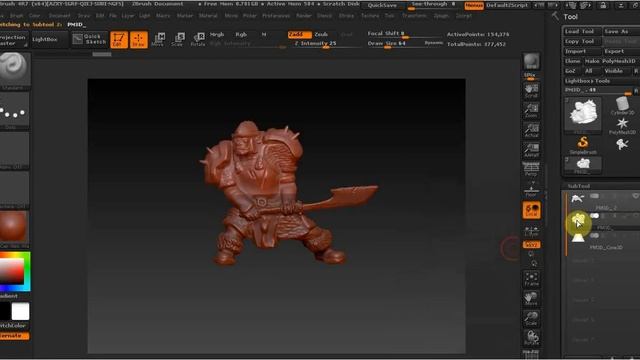640x360 pixels.
Task: Expand Lightbox Tools list
Action: (601, 81)
